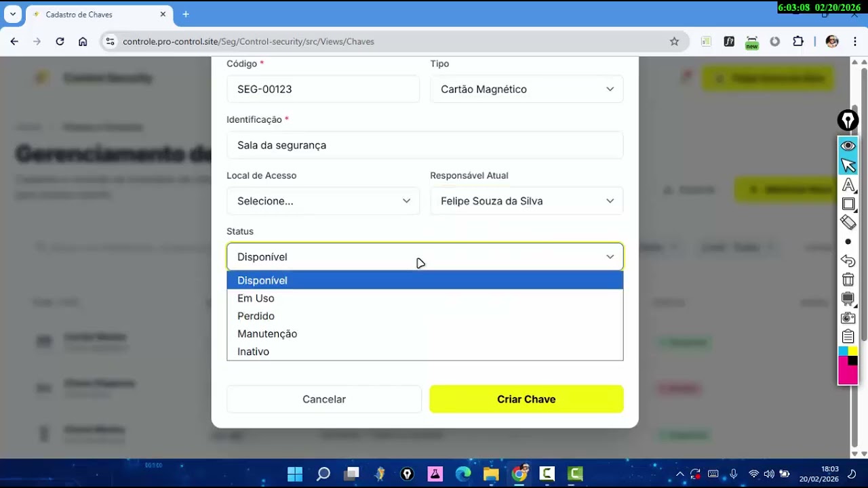Expand Responsável Atual dropdown
The image size is (868, 488).
[x=527, y=201]
